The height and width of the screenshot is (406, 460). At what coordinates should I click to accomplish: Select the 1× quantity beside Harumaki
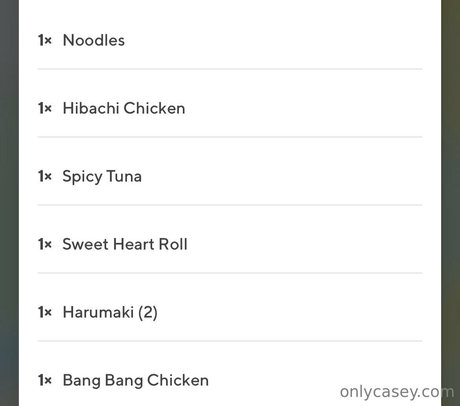(x=45, y=312)
